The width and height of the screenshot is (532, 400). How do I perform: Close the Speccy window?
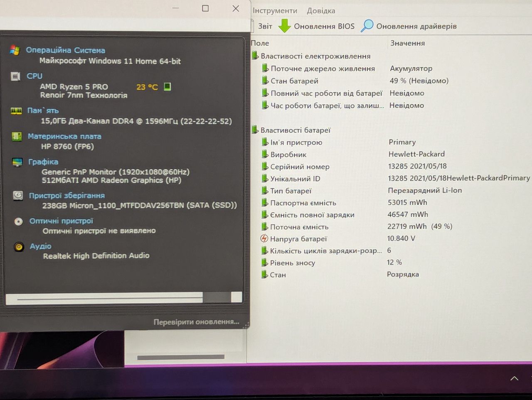[x=236, y=8]
